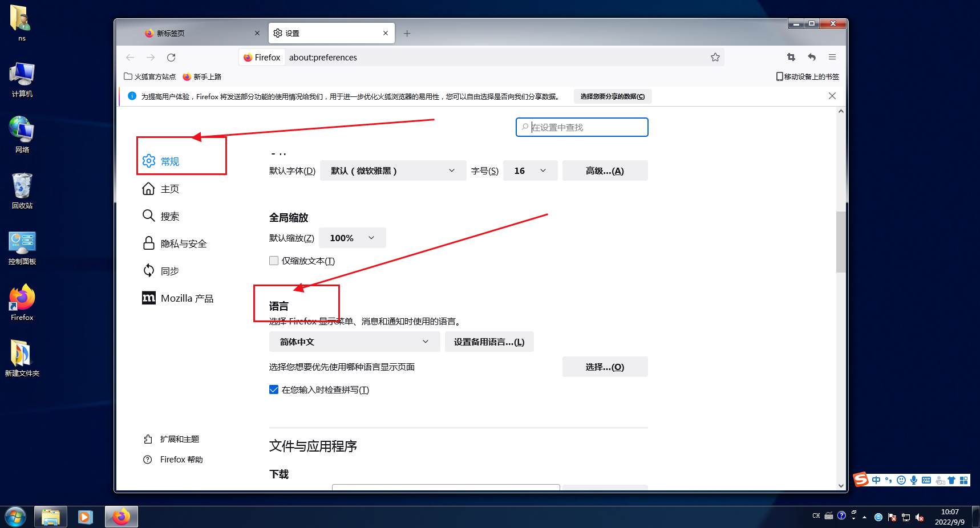Open the Home (主页) settings category
Viewport: 980px width, 528px height.
(x=161, y=189)
